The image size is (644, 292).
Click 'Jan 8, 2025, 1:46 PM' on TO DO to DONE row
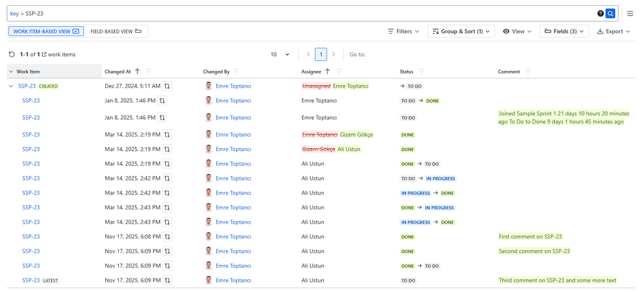click(x=130, y=101)
